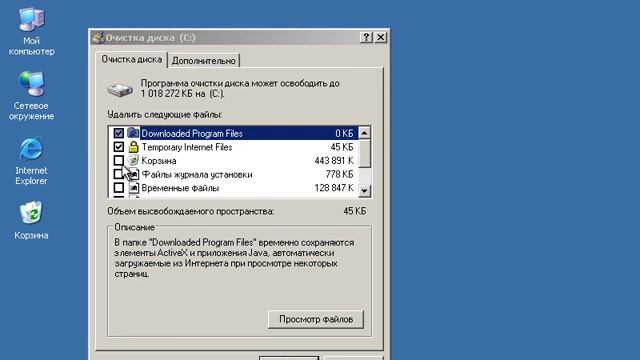Uncheck the Temporary Internet Files checkbox
This screenshot has height=360, width=640.
click(119, 147)
